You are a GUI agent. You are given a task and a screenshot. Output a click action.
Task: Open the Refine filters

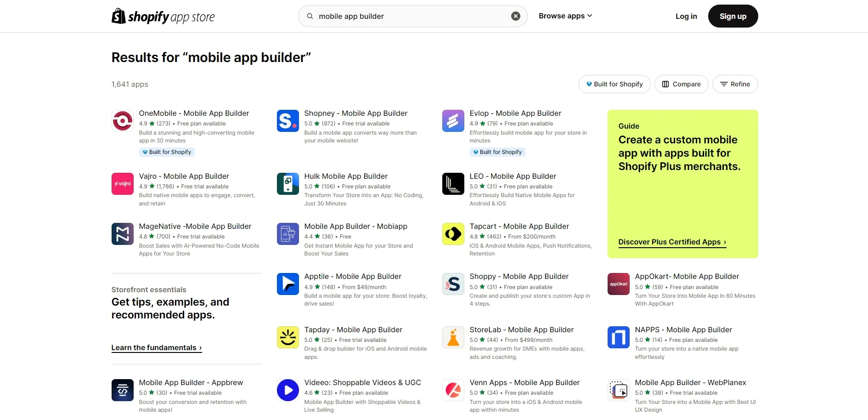(735, 84)
